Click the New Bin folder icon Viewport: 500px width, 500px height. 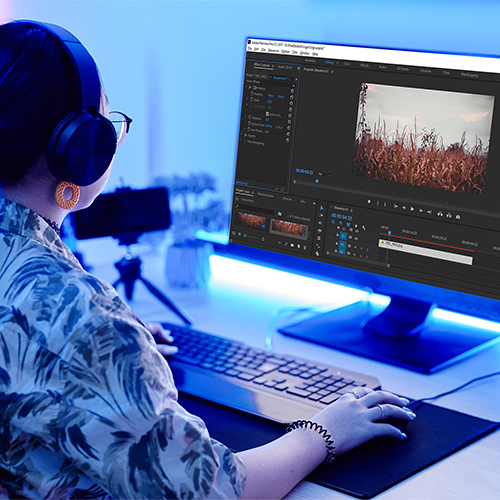(292, 245)
